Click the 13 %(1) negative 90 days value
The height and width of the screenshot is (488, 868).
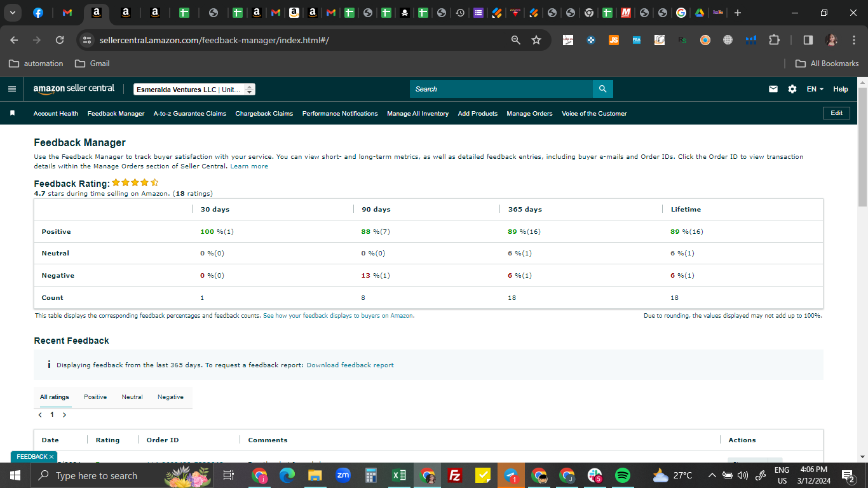(x=376, y=276)
